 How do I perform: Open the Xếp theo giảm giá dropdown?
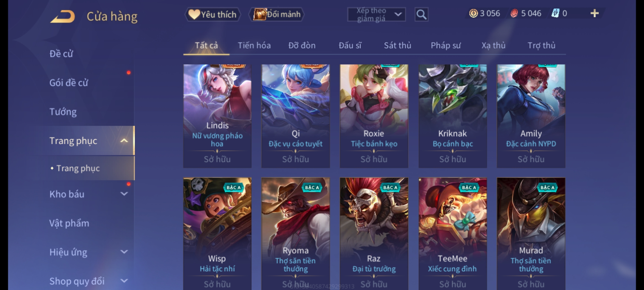tap(376, 15)
